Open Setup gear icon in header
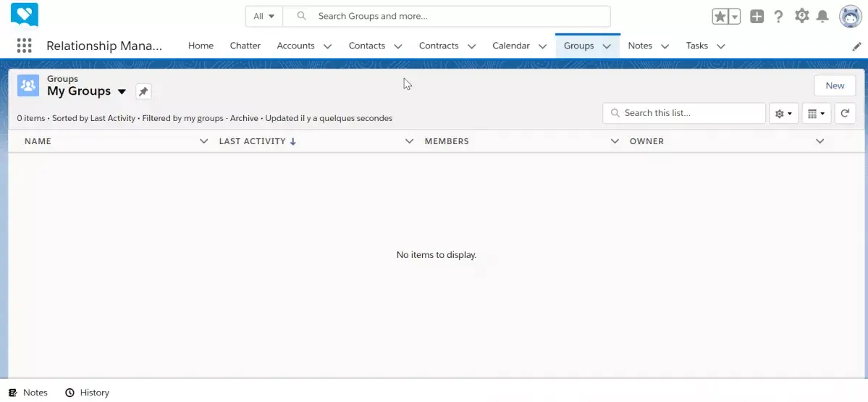This screenshot has width=868, height=402. tap(801, 16)
